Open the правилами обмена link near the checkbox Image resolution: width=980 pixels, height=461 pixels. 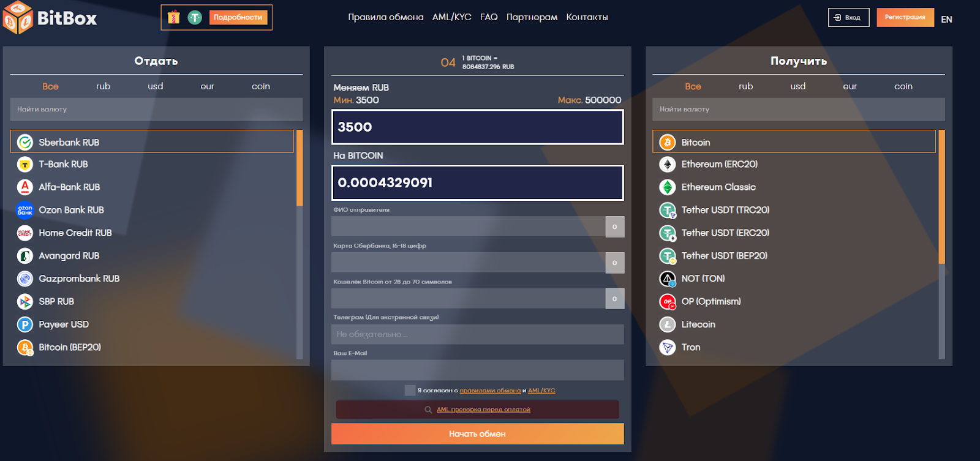[x=490, y=391]
